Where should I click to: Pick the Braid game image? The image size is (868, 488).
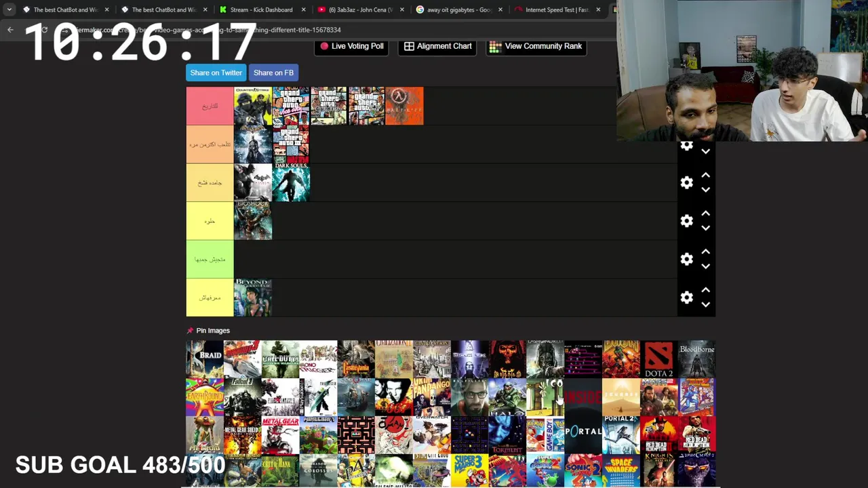[x=205, y=359]
